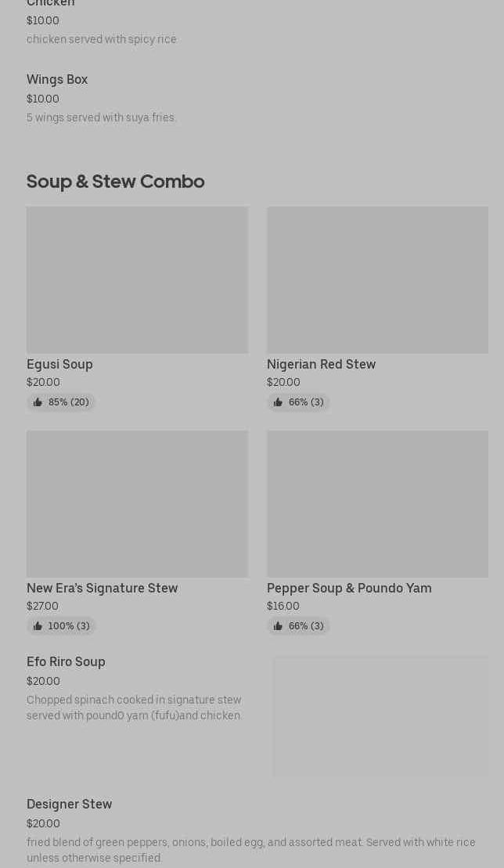Open the Nigerian Red Stew title link
504x868 pixels.
click(321, 364)
